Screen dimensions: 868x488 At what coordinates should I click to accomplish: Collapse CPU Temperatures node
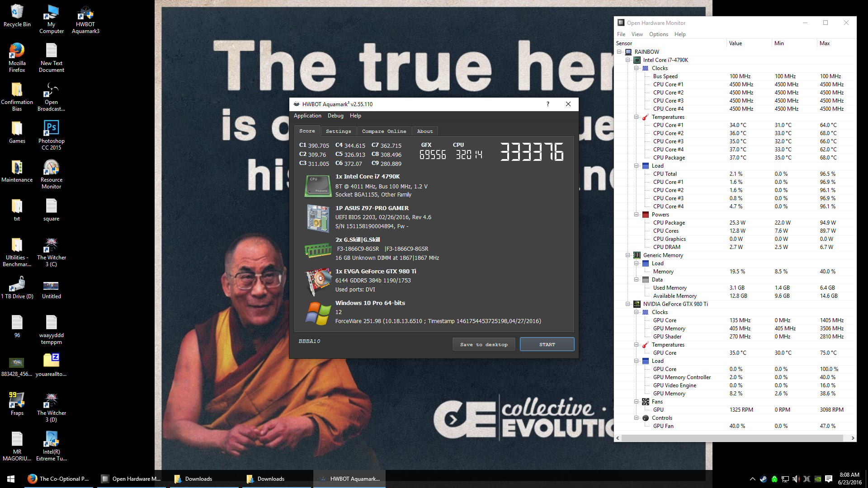pos(637,117)
